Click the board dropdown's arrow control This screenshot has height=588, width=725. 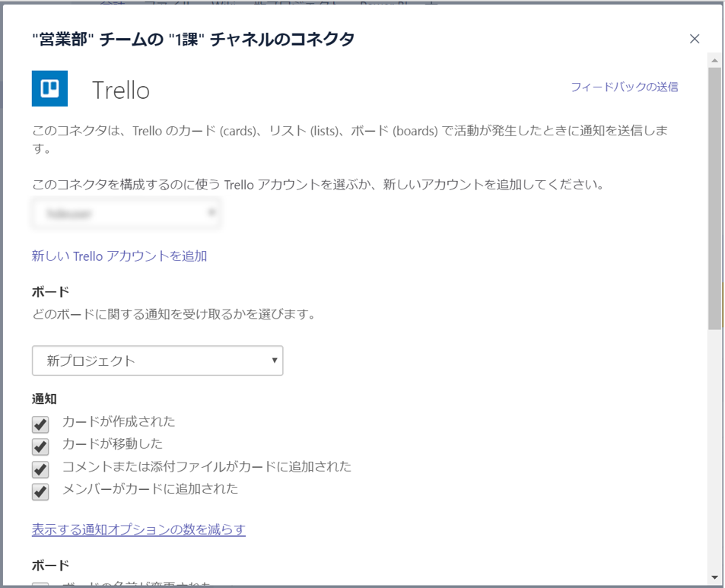pyautogui.click(x=274, y=360)
